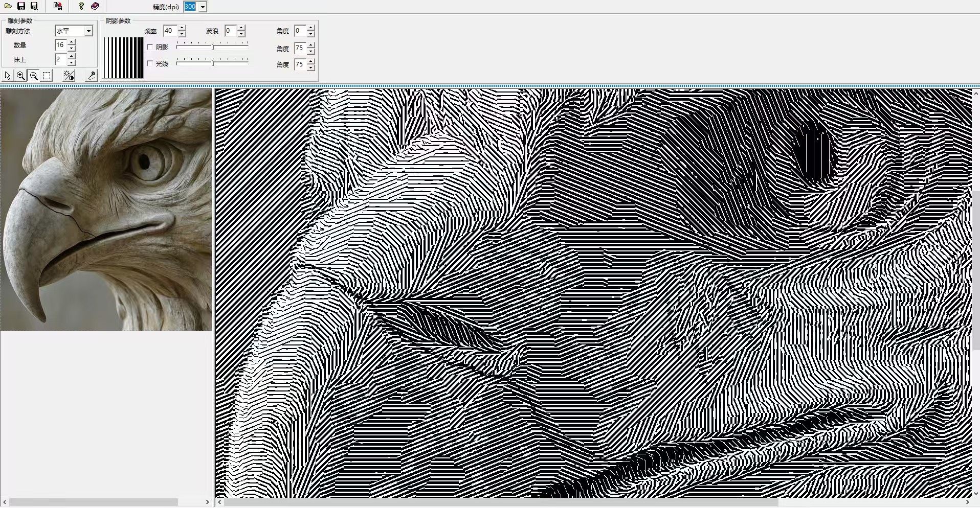980x508 pixels.
Task: Click the left panel horizontal scrollbar thumb
Action: pos(93,502)
